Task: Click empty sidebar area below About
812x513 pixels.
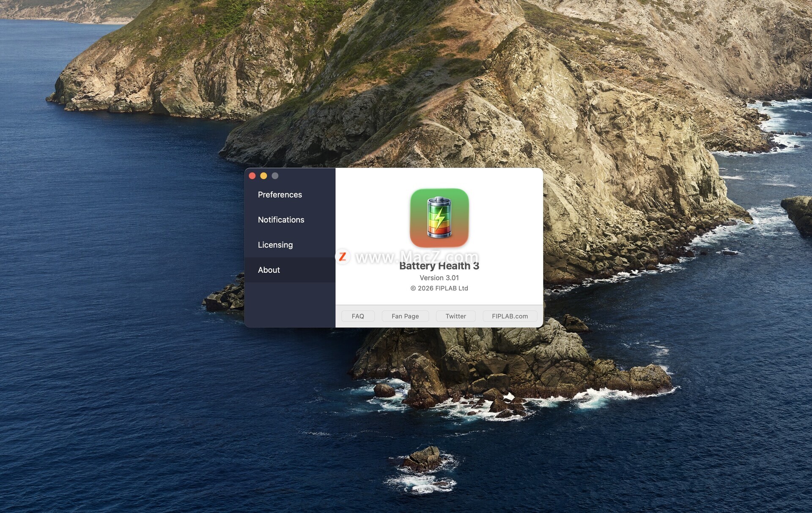Action: click(289, 305)
